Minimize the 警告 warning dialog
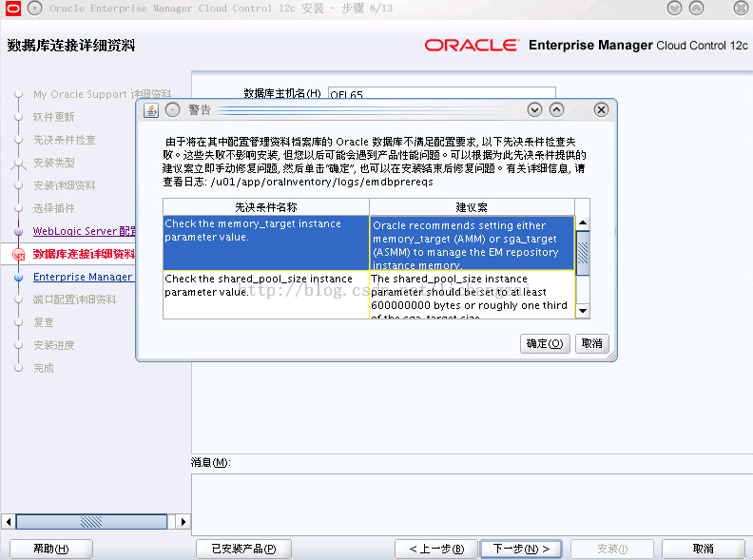Viewport: 753px width, 560px height. [534, 110]
